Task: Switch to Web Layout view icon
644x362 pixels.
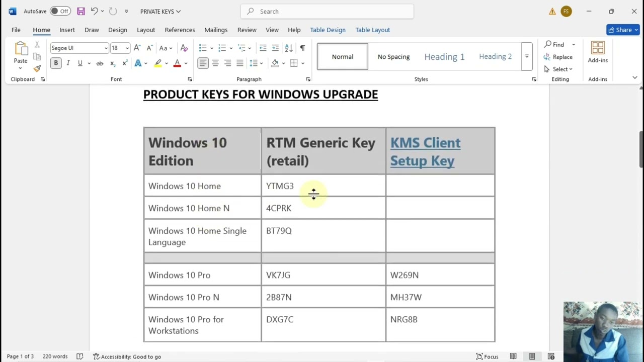Action: [551, 356]
